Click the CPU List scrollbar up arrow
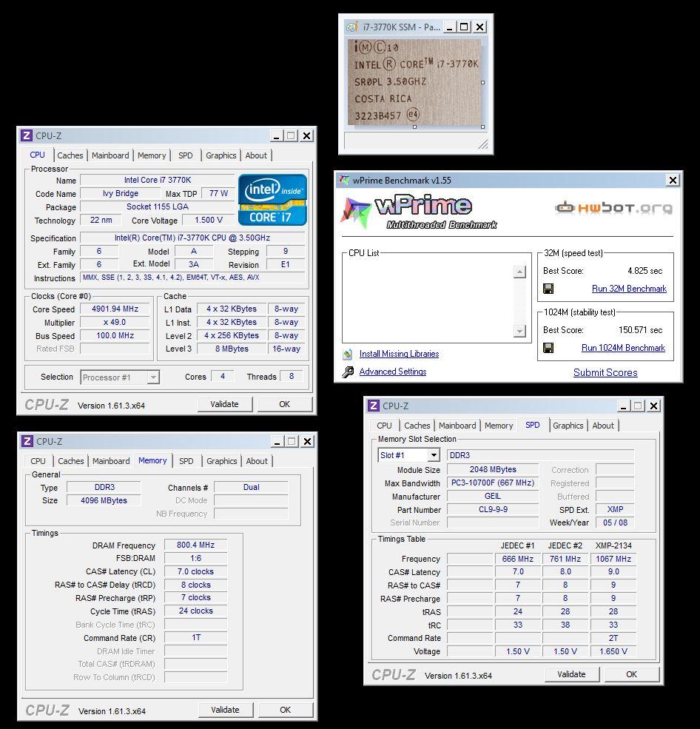This screenshot has height=729, width=700. 519,272
